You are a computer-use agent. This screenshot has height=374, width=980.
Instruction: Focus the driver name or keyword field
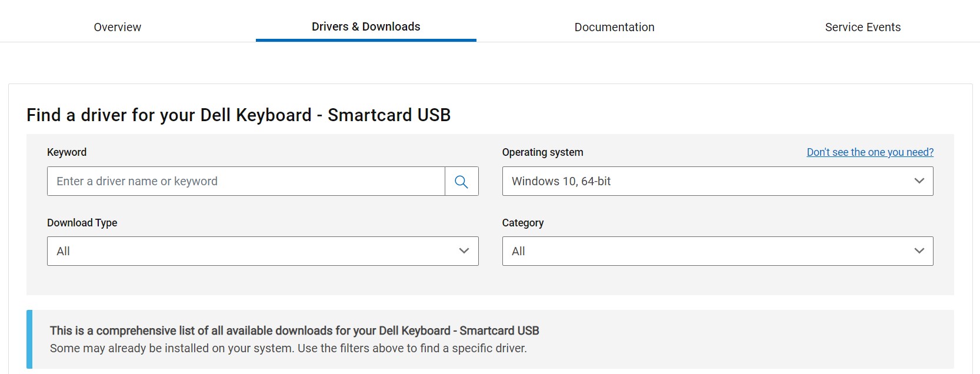coord(246,181)
